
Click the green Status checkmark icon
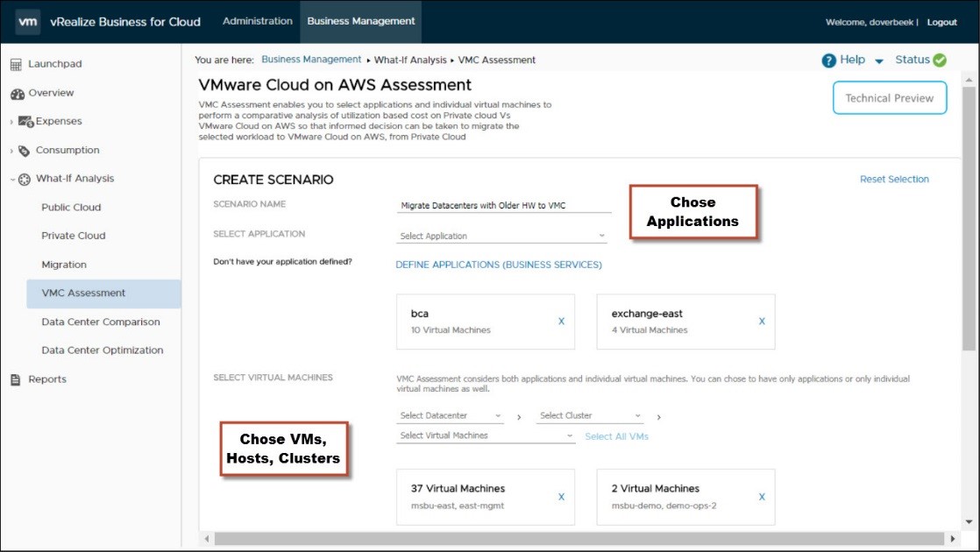(940, 60)
